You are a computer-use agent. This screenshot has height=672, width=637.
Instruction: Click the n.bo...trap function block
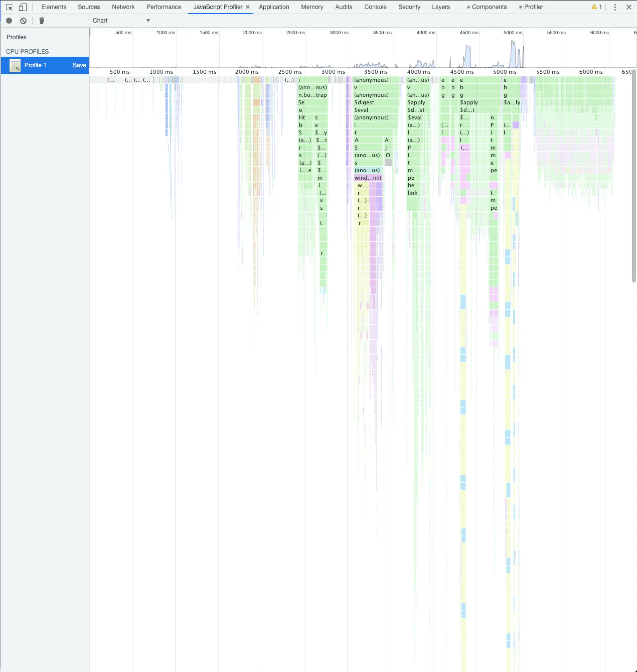point(312,95)
